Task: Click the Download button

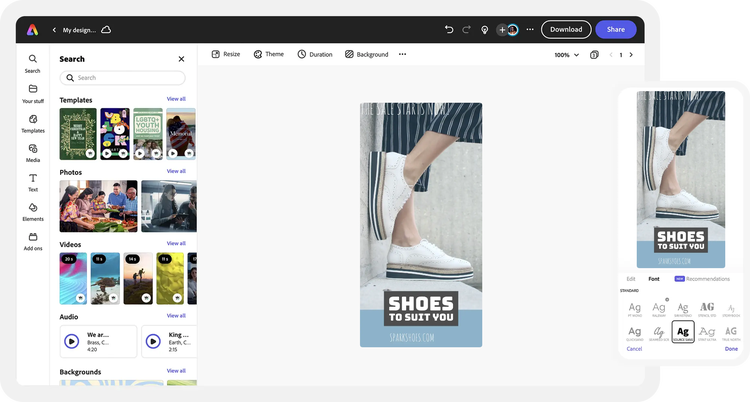Action: pos(566,30)
